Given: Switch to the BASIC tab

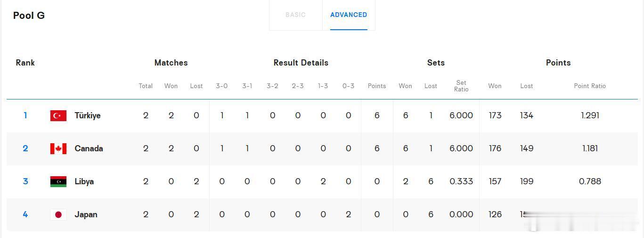Looking at the screenshot, I should coord(295,15).
